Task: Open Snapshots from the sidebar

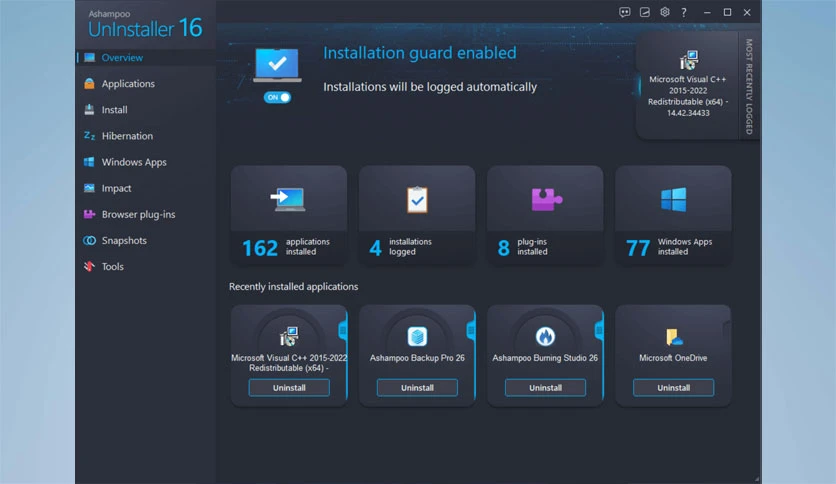Action: (x=146, y=240)
